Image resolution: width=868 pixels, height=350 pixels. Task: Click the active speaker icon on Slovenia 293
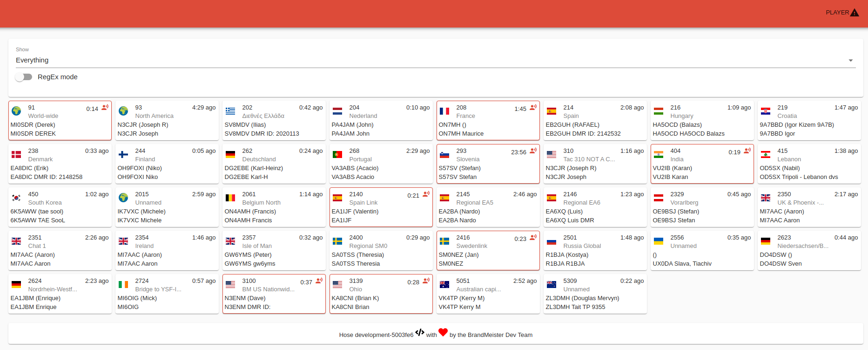533,151
